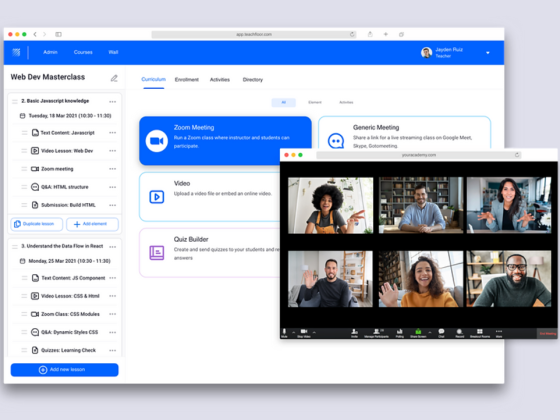Click the Add new lesson button
560x420 pixels.
[65, 370]
